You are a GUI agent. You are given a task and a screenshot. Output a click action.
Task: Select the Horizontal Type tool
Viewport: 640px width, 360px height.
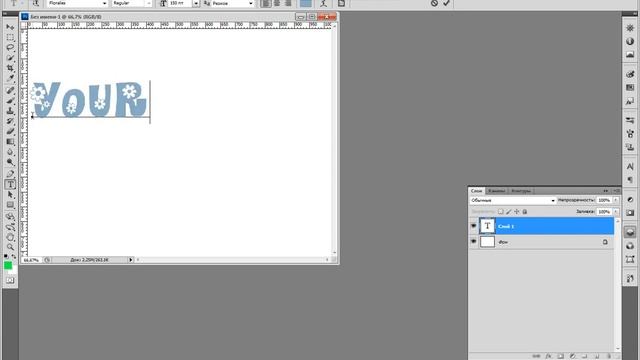(10, 184)
